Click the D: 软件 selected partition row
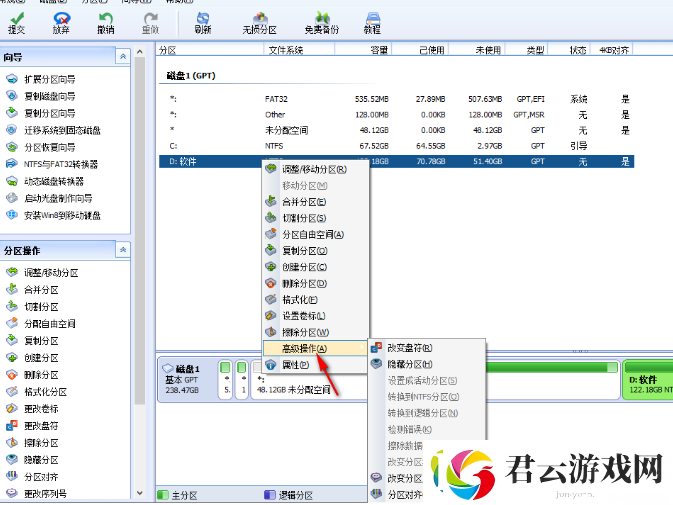673x505 pixels. (x=397, y=162)
